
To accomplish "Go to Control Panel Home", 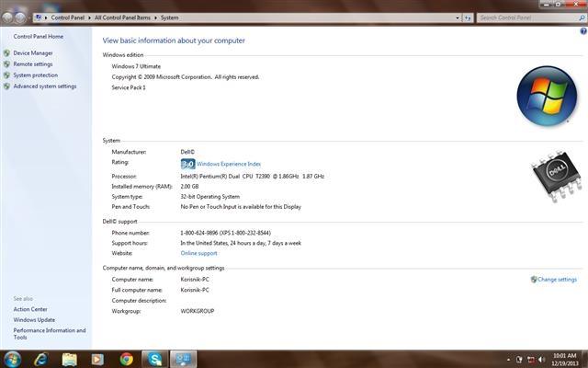I will click(39, 37).
